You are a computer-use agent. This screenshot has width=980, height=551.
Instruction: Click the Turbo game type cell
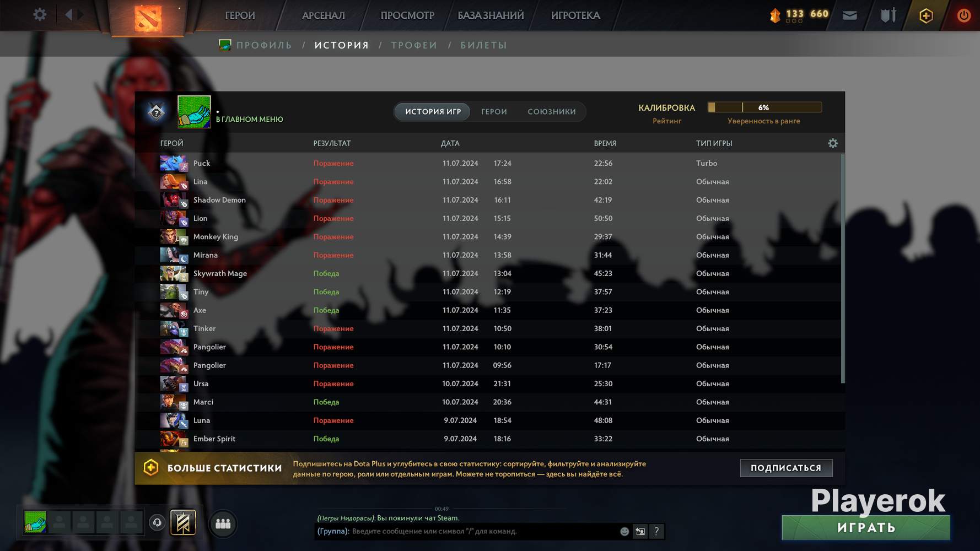pos(707,163)
